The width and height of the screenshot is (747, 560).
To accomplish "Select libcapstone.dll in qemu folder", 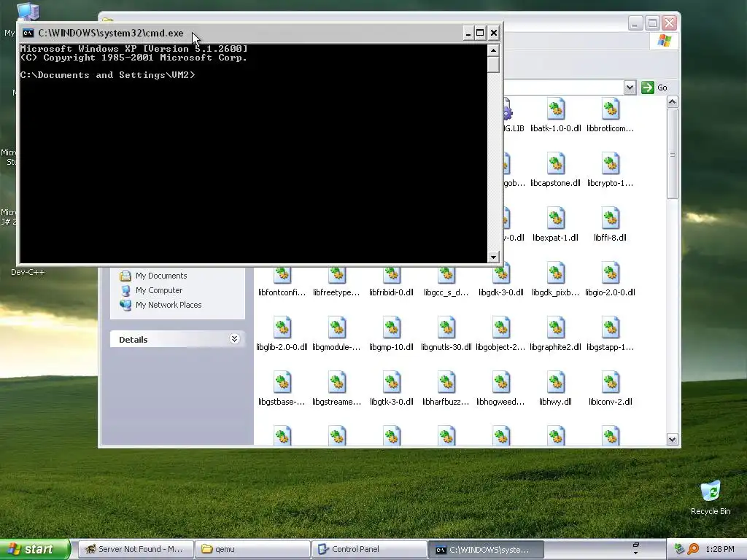I will [x=555, y=164].
